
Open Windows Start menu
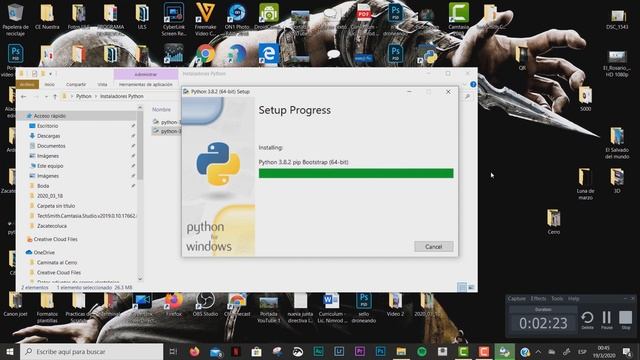point(10,351)
